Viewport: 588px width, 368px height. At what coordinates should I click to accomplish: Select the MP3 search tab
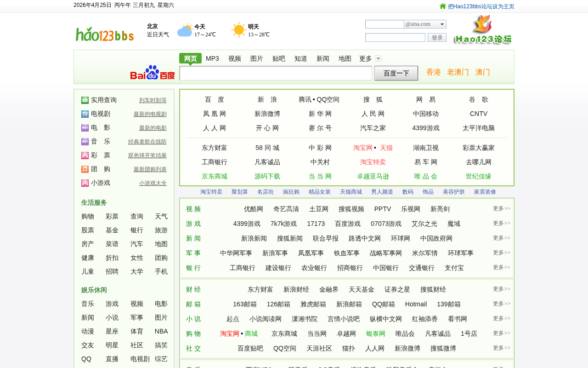point(212,58)
